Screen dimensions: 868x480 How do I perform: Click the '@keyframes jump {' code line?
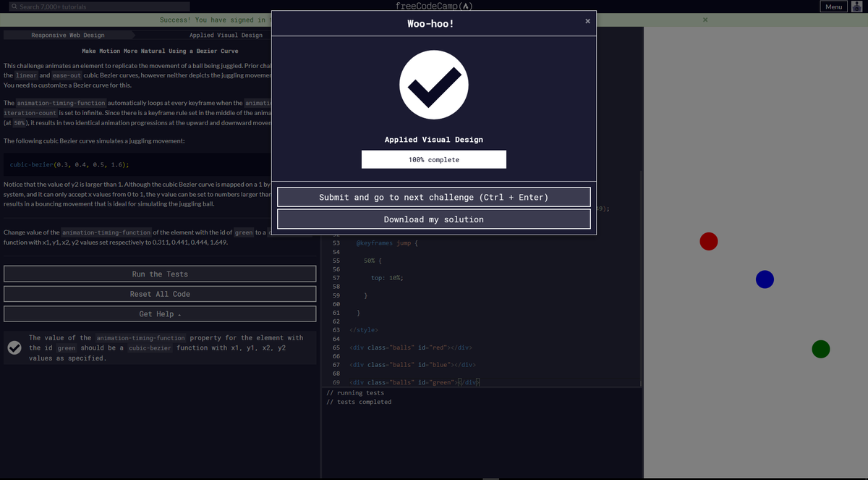click(x=387, y=243)
